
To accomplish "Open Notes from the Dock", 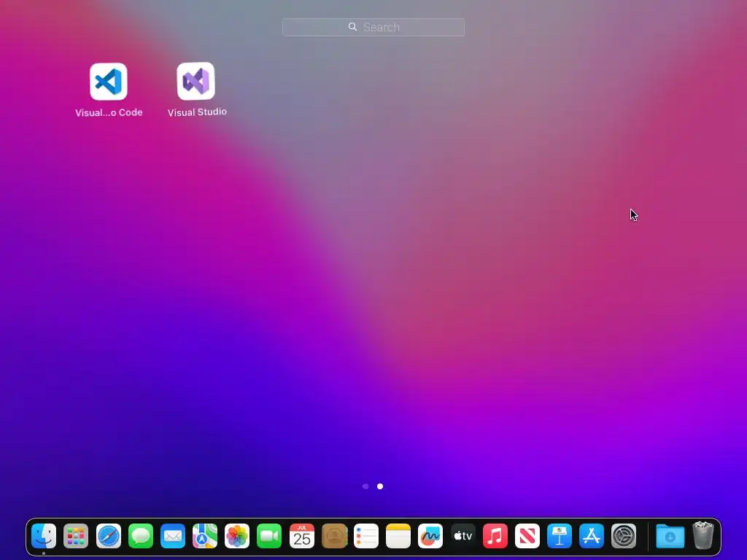I will click(398, 536).
